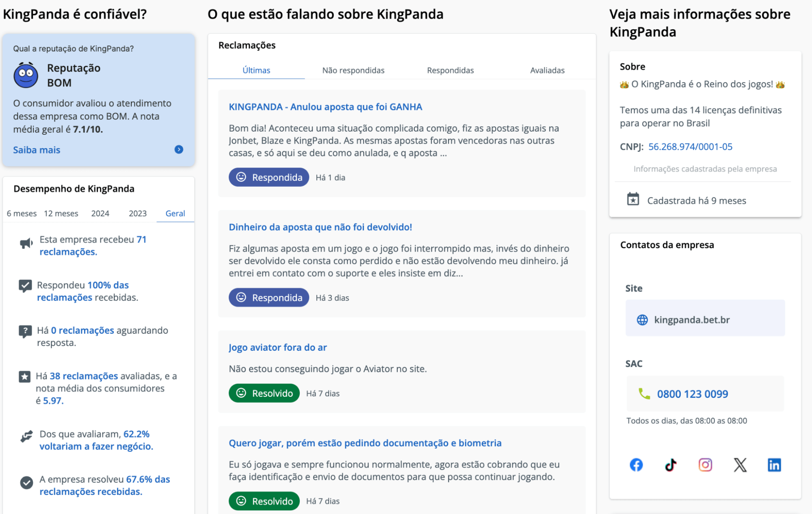812x514 pixels.
Task: Select the 2024 performance tab
Action: pos(100,214)
